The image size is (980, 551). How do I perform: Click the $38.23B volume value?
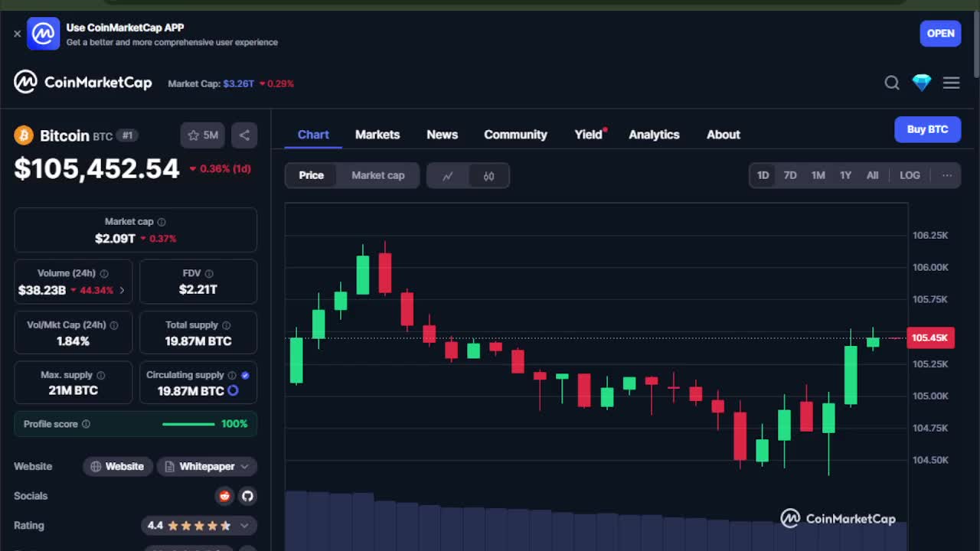[x=42, y=291]
